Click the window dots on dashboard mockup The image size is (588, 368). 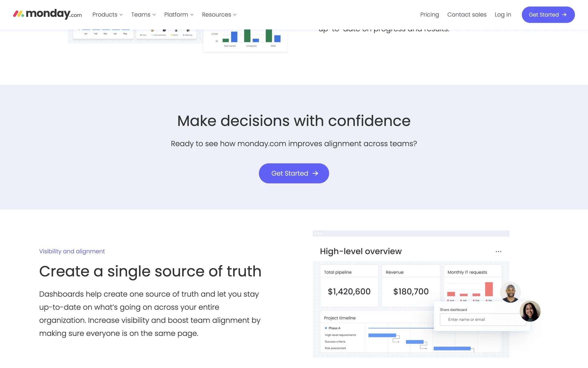click(318, 234)
